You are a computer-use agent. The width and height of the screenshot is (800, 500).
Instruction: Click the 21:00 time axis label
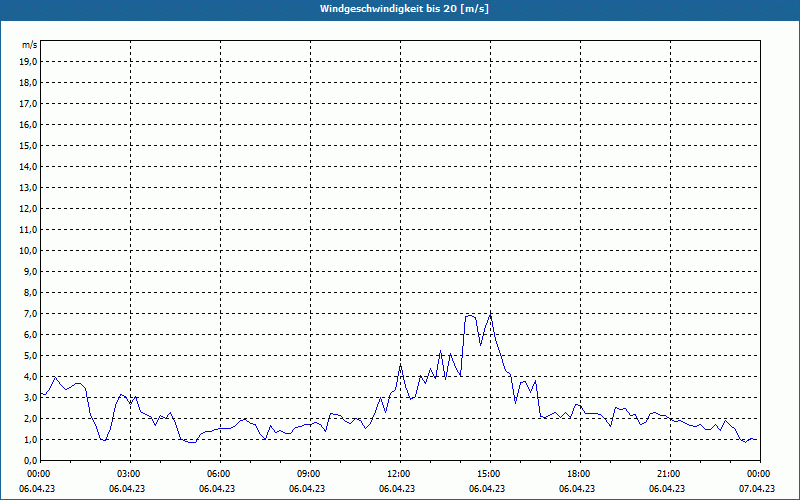click(x=670, y=474)
